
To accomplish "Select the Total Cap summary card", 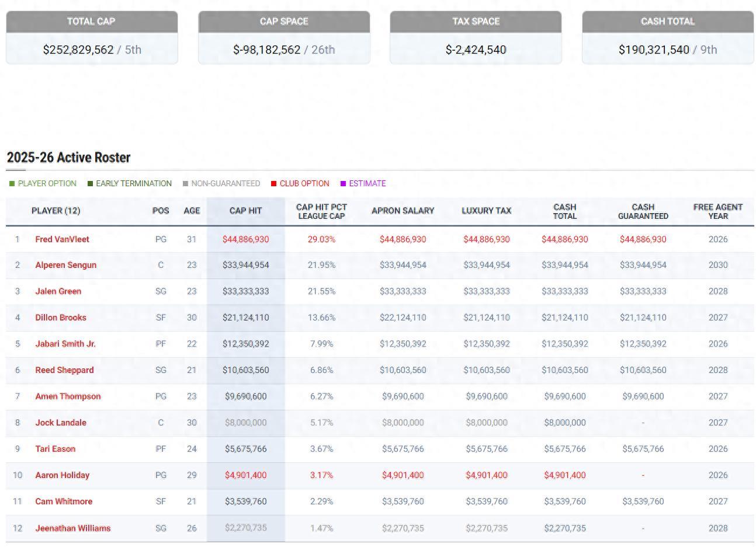I will (x=92, y=37).
